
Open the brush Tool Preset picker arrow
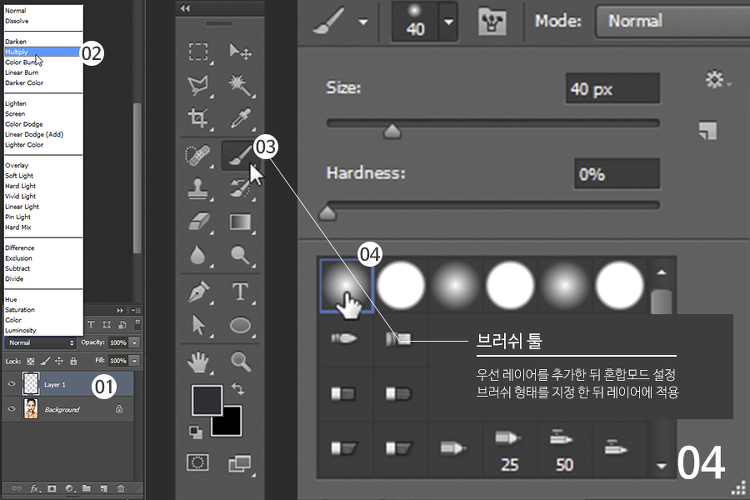click(364, 22)
